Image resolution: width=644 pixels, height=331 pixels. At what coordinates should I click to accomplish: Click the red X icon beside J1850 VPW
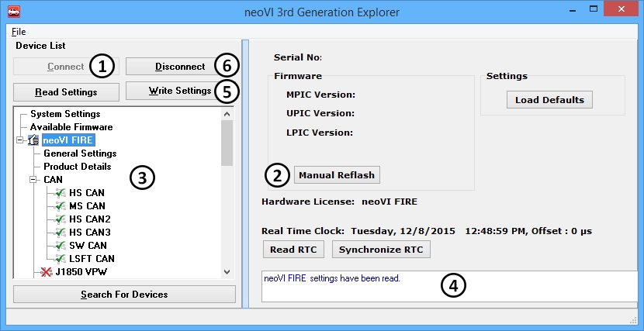tap(47, 272)
